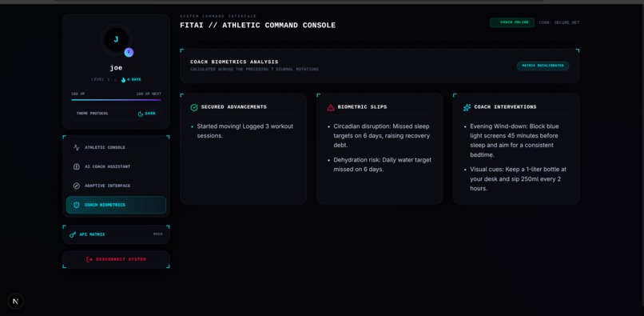Image resolution: width=644 pixels, height=316 pixels.
Task: Click the Visual cues bullet text
Action: pyautogui.click(x=519, y=179)
